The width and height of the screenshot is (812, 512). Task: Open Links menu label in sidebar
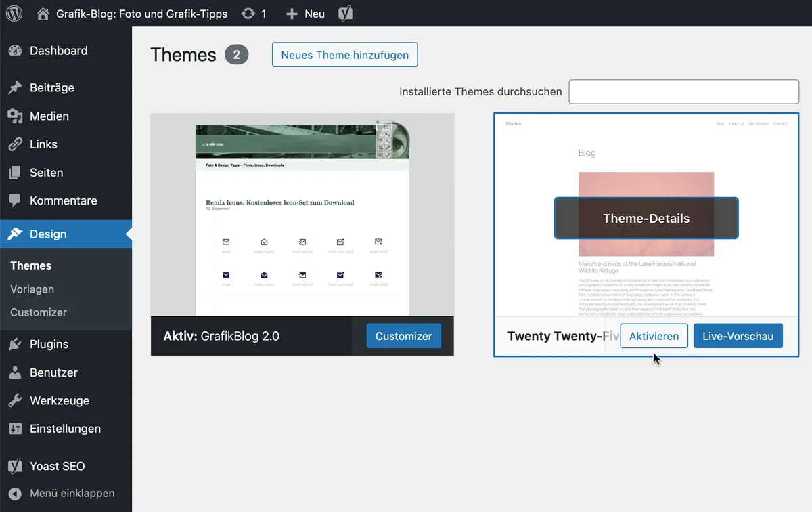point(43,144)
